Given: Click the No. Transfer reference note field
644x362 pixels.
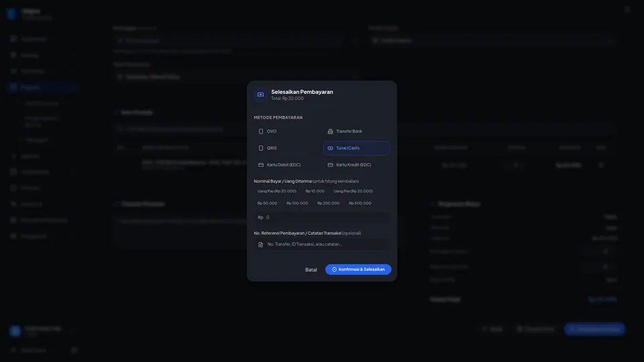Looking at the screenshot, I should [x=321, y=244].
